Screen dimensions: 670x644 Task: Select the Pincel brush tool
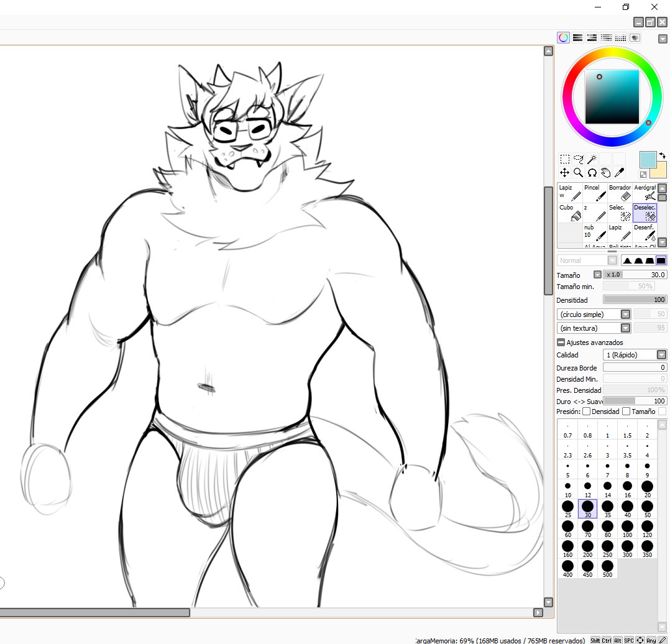point(595,193)
